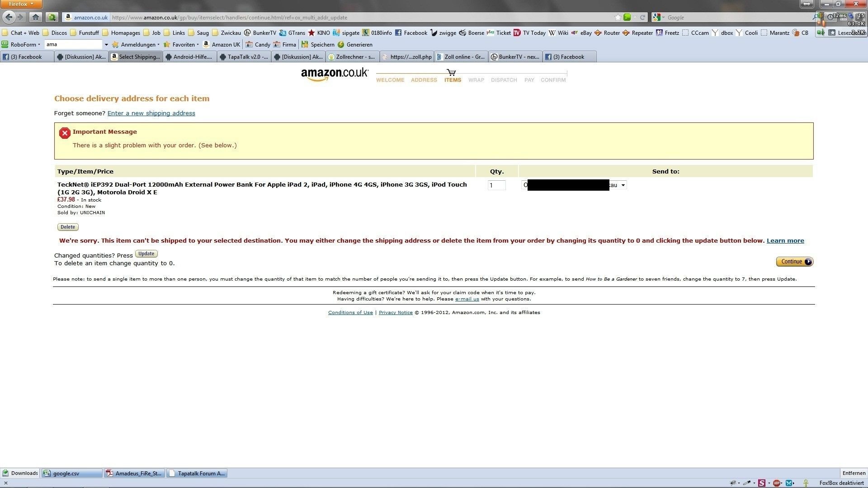Click Entfernen to clear downloads
This screenshot has width=868, height=488.
854,473
